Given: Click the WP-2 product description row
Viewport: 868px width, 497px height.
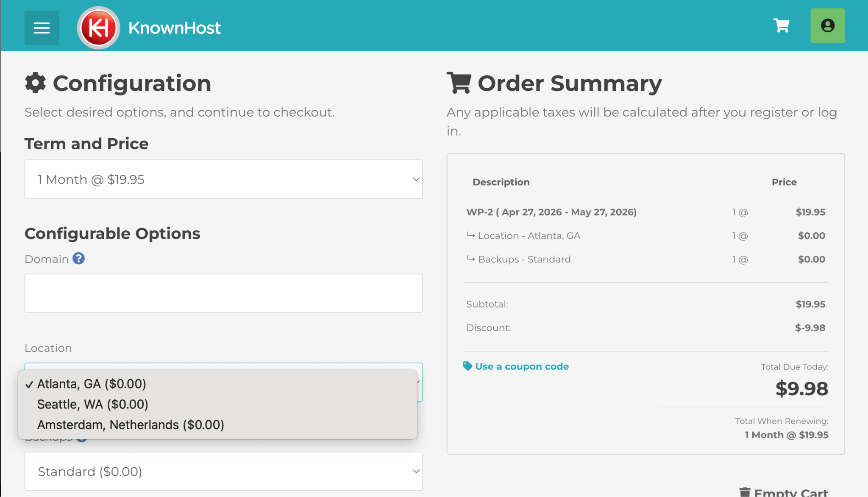Looking at the screenshot, I should click(x=645, y=212).
